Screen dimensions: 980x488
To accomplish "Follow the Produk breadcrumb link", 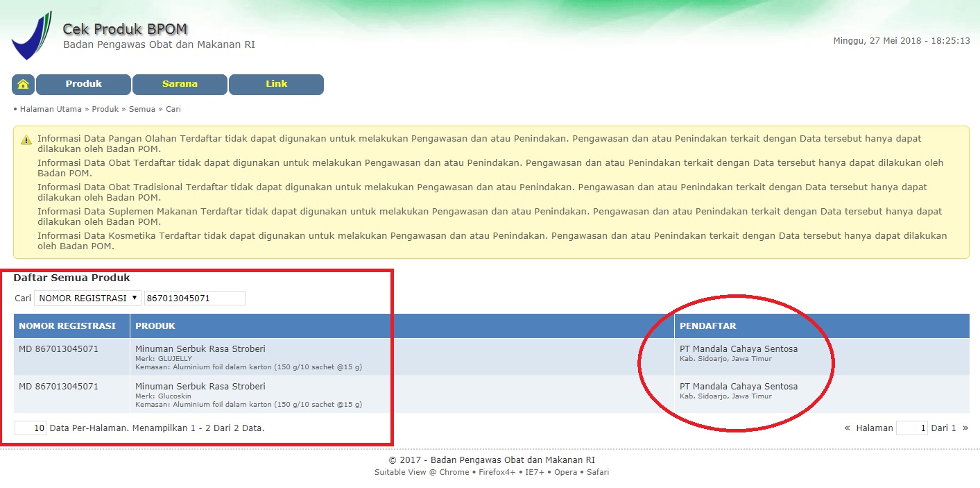I will click(x=105, y=109).
